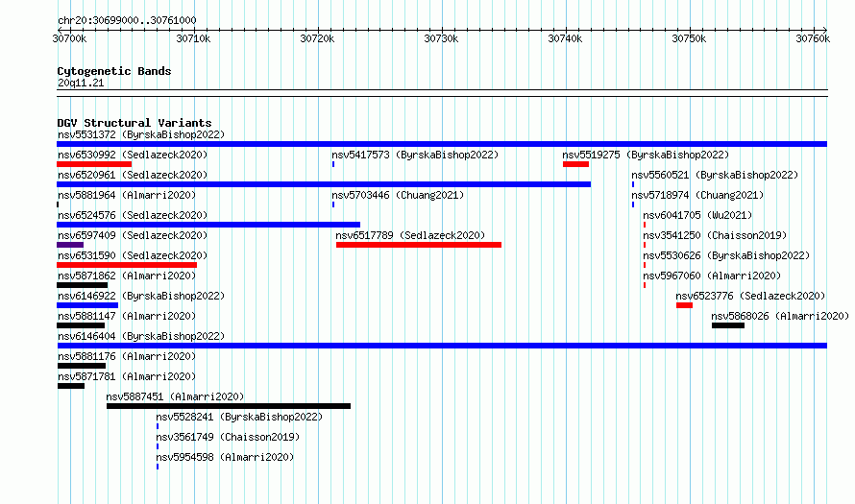Click the nsv6531590 (Sedlazeck2020) label
Image resolution: width=855 pixels, height=504 pixels.
click(x=133, y=255)
